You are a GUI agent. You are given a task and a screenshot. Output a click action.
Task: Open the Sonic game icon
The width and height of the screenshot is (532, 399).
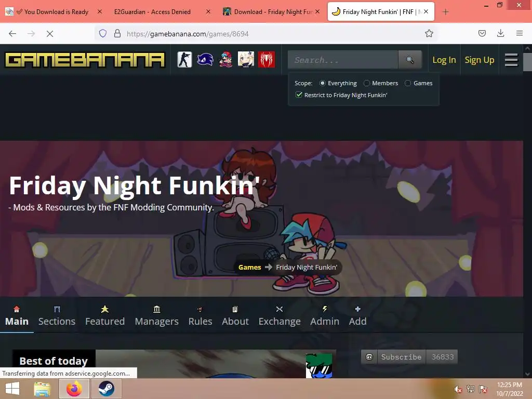[x=205, y=60]
